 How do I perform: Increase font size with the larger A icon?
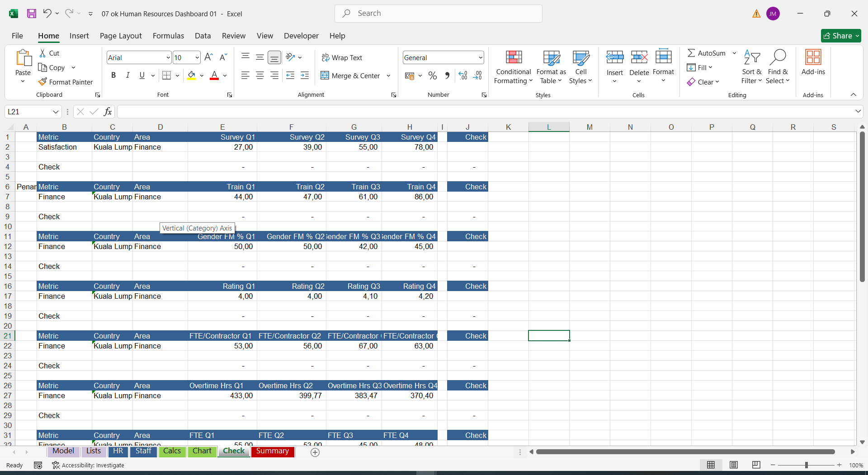[208, 57]
